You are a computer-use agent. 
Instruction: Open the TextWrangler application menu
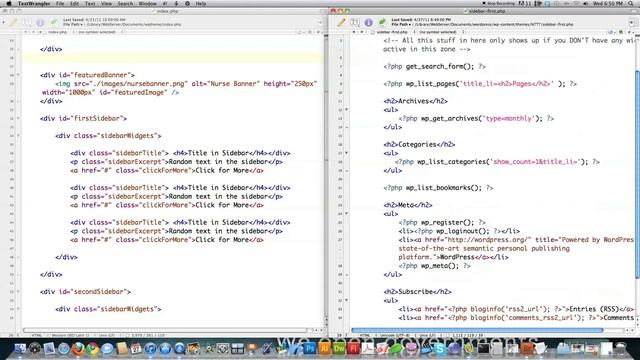click(x=34, y=3)
